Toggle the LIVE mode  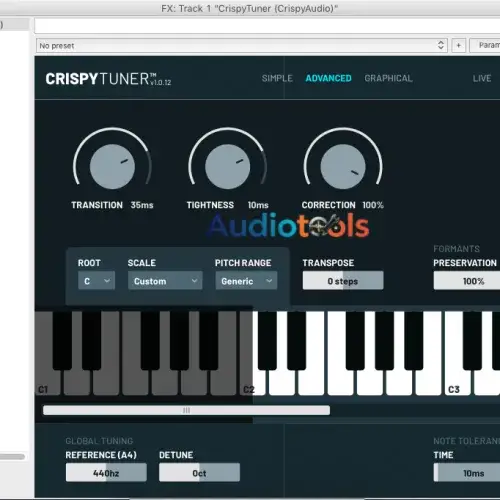(482, 78)
